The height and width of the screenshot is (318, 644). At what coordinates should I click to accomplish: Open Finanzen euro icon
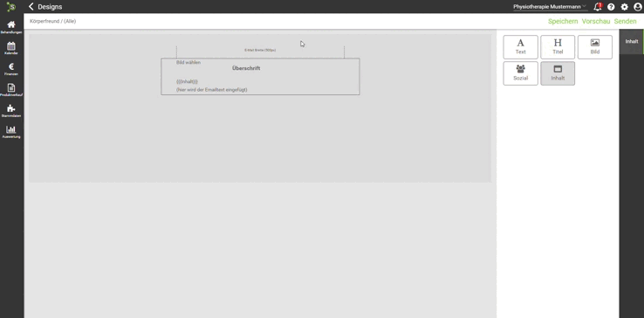pyautogui.click(x=11, y=66)
